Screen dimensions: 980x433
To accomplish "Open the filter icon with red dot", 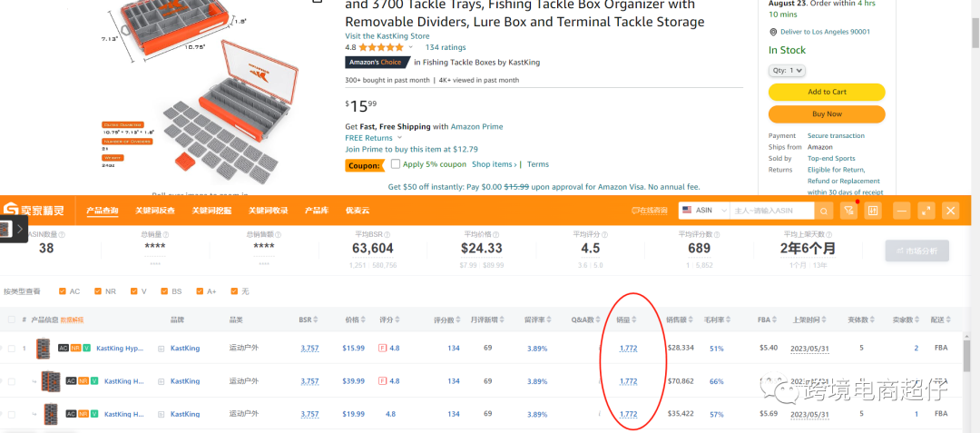I will click(x=848, y=211).
